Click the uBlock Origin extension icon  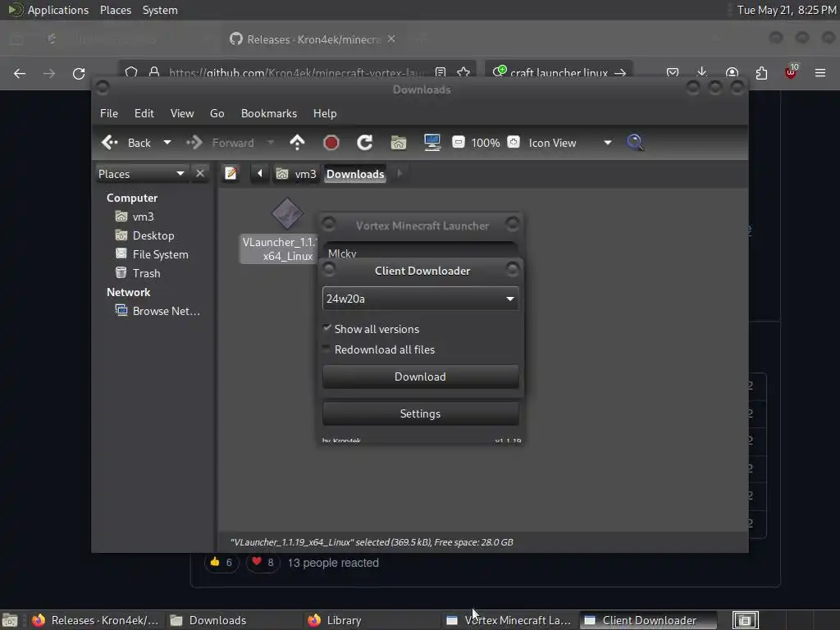coord(791,72)
